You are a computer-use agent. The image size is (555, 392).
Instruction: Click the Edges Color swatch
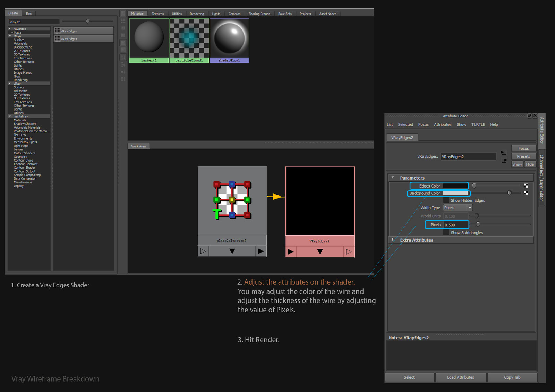pyautogui.click(x=455, y=186)
